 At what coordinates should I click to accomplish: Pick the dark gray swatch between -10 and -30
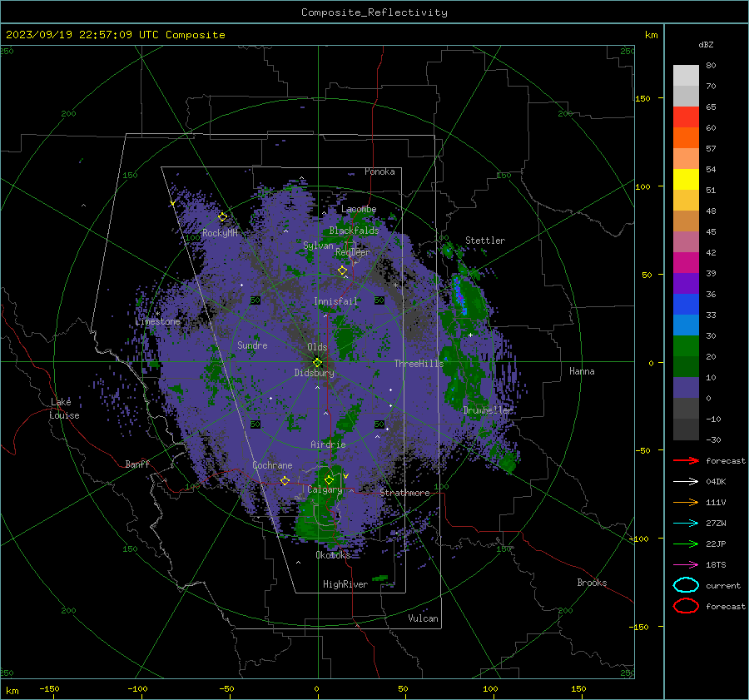[x=686, y=429]
